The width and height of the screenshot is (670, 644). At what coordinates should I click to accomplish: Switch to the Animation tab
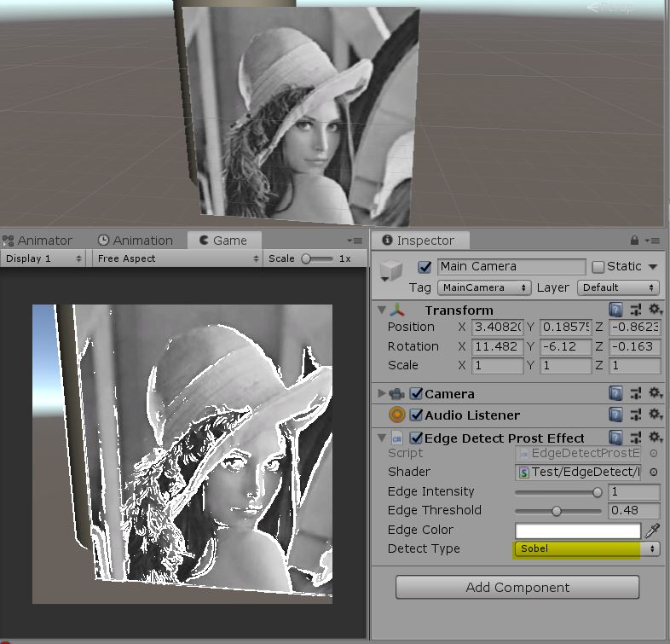coord(136,241)
